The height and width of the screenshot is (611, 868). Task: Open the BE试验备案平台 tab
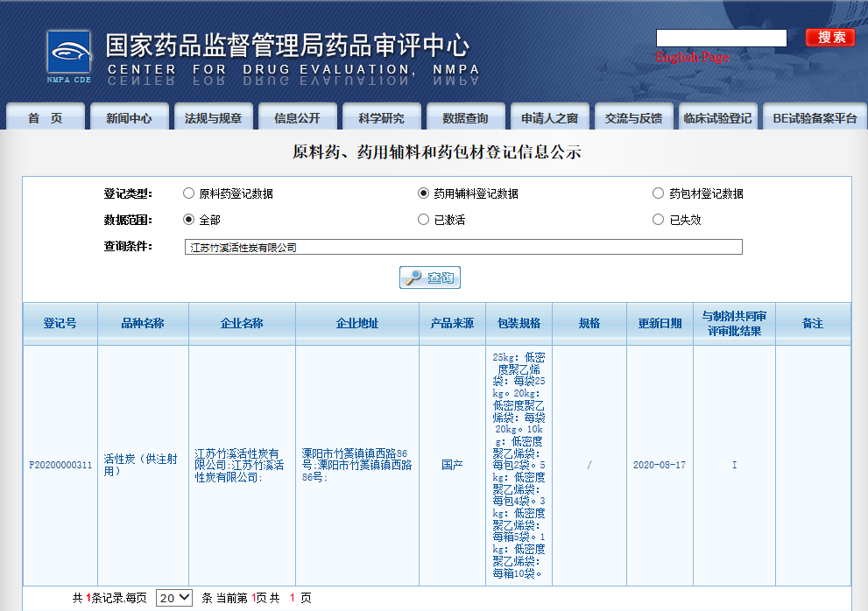[x=814, y=118]
